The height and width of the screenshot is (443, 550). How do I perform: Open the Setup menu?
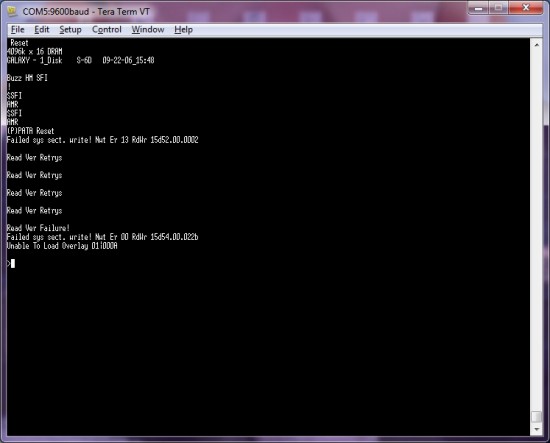70,29
